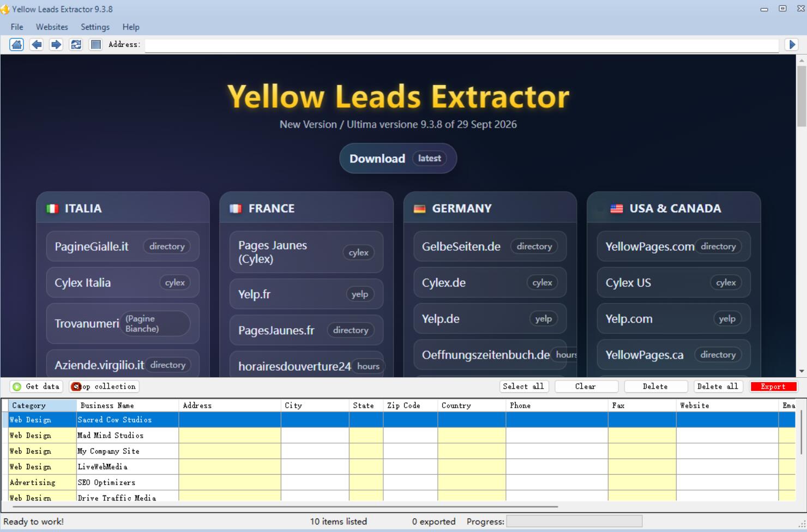Refresh the page using the reload icon
This screenshot has width=807, height=532.
(x=76, y=45)
